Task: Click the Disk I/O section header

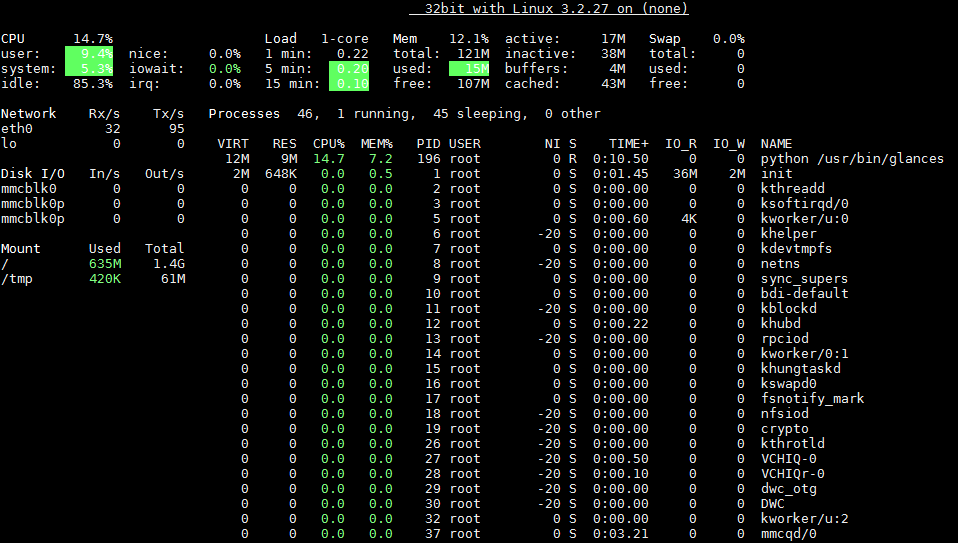Action: coord(33,173)
